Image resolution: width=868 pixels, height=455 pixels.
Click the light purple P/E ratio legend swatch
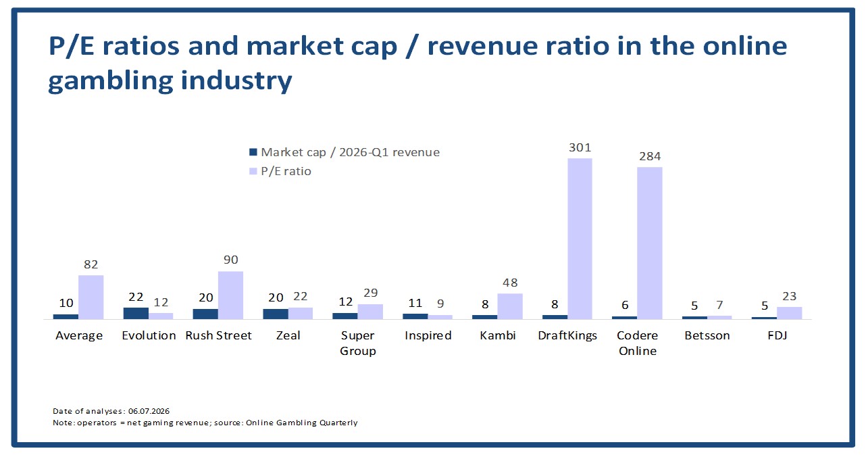(253, 171)
